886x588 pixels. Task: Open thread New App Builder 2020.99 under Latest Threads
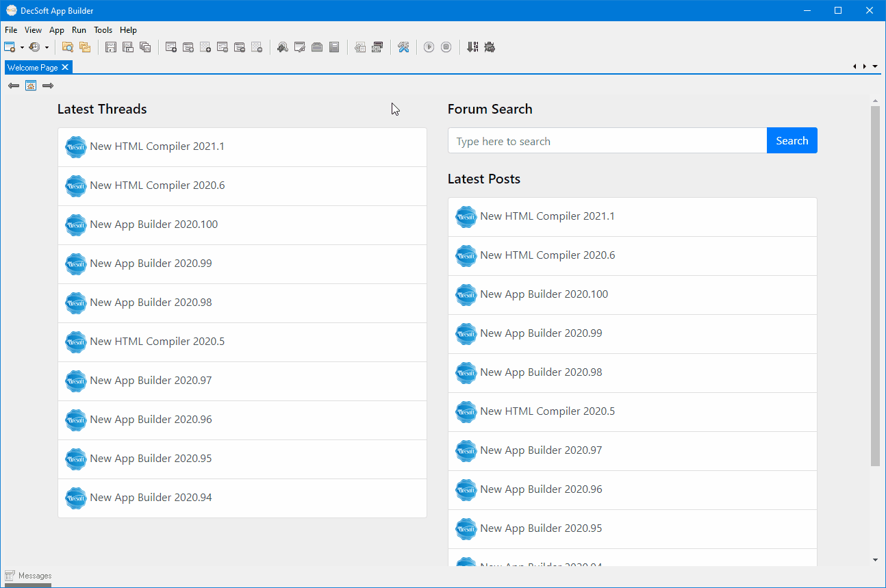(242, 264)
